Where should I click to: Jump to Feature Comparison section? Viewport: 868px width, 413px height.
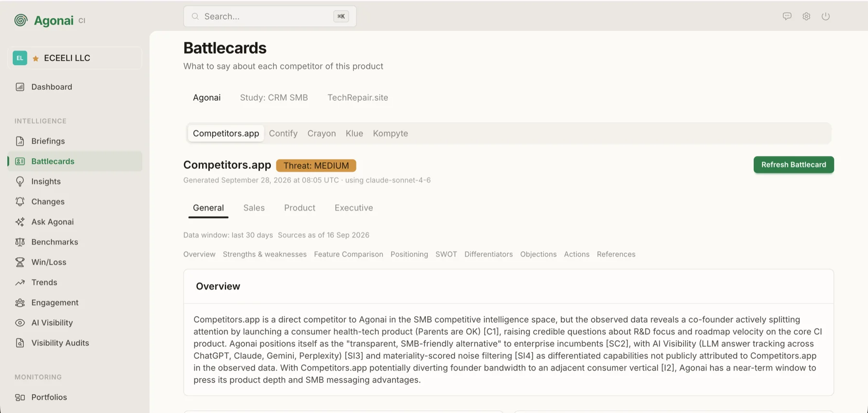349,254
